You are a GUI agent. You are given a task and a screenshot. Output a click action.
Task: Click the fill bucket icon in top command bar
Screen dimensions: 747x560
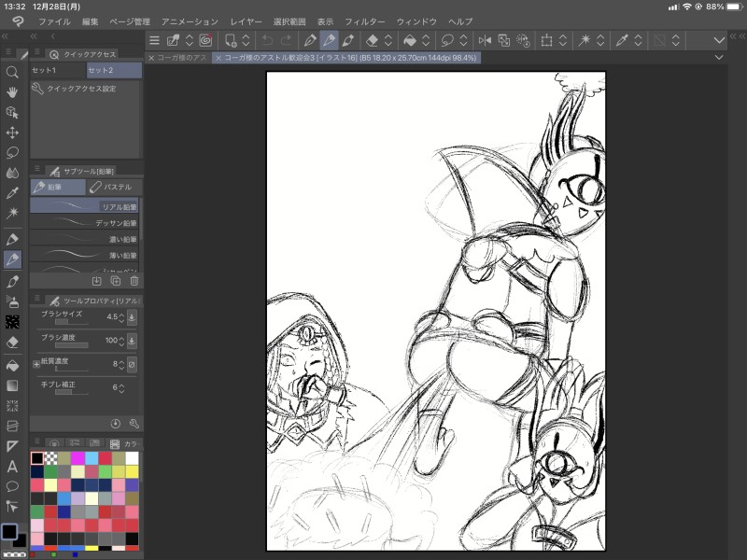pyautogui.click(x=410, y=40)
